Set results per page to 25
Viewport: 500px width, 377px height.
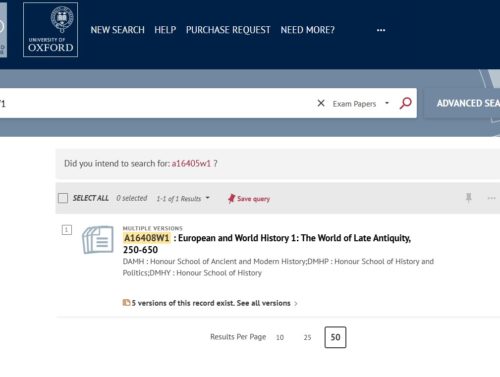[x=307, y=337]
